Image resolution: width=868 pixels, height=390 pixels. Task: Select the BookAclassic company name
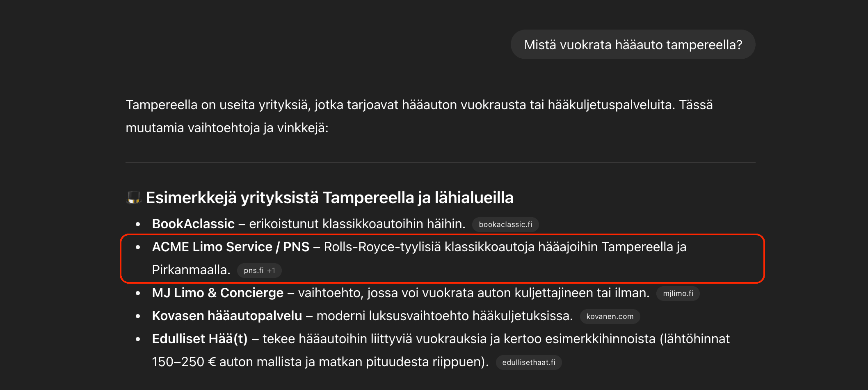(193, 224)
